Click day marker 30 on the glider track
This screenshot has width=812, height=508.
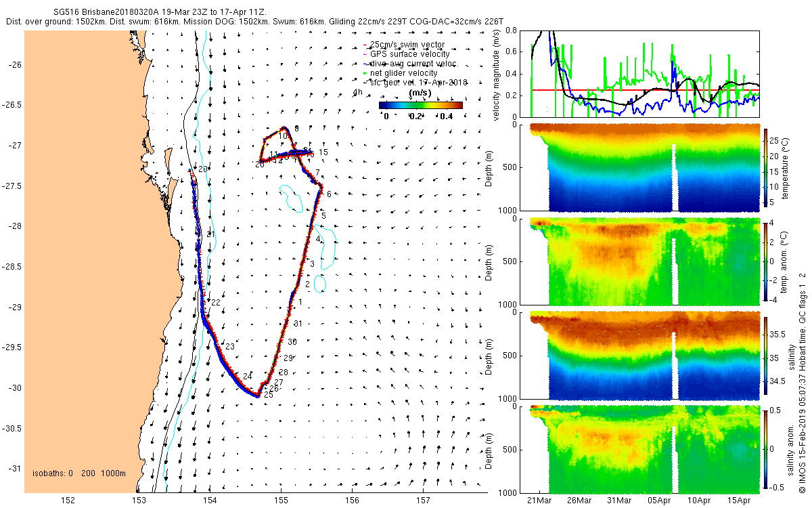click(x=292, y=342)
